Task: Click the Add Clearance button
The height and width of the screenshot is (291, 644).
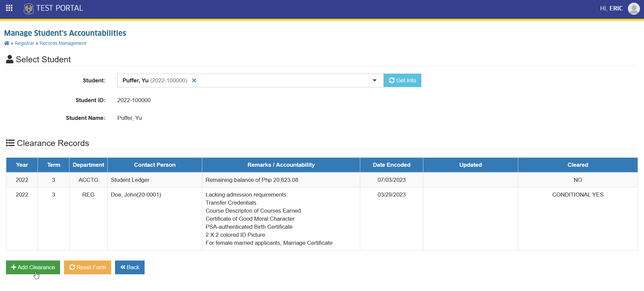Action: coord(33,267)
